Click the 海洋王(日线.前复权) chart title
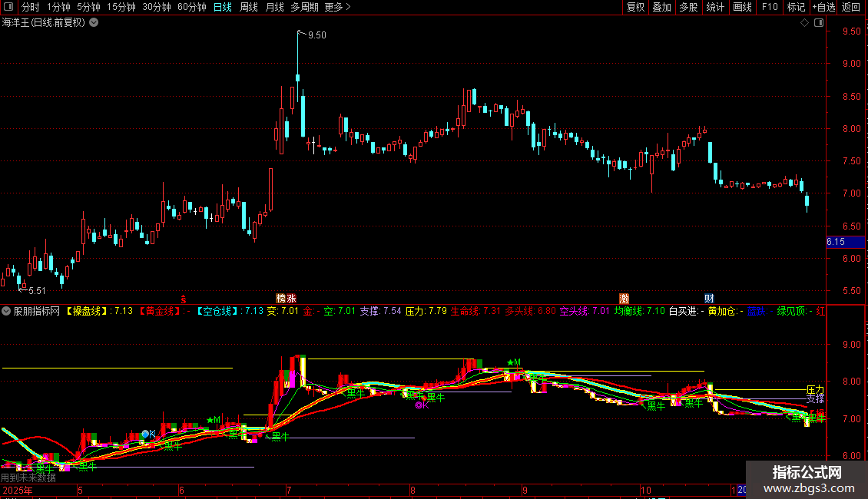The height and width of the screenshot is (499, 868). (44, 22)
